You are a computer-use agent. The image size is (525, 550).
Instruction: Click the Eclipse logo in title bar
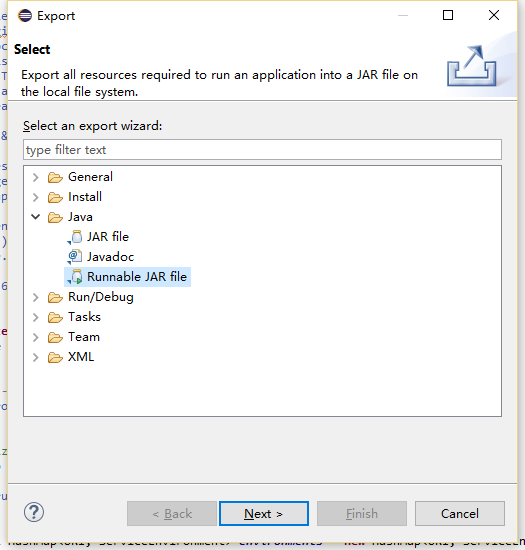coord(25,15)
